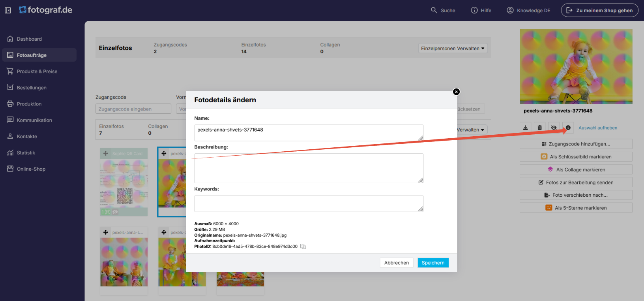Screen dimensions: 644x301
Task: Delete the selected photo with trash icon
Action: pyautogui.click(x=539, y=128)
